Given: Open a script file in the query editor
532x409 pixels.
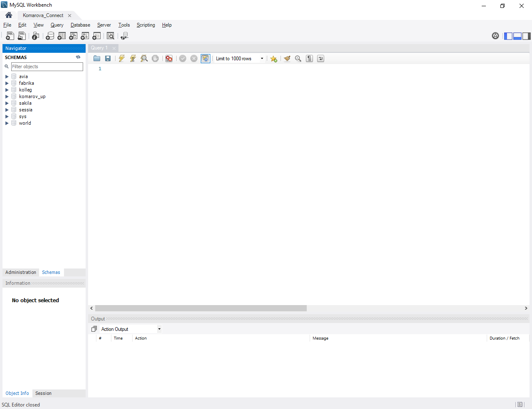Looking at the screenshot, I should coord(97,59).
